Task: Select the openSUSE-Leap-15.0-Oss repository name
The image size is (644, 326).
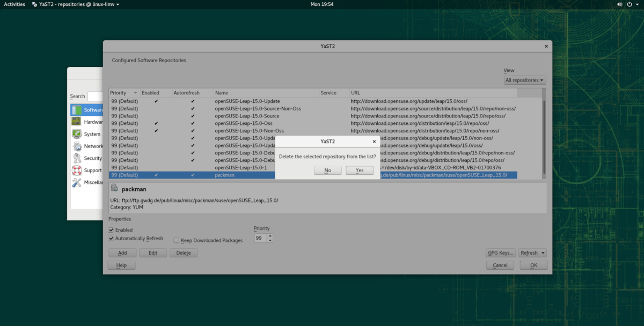Action: point(244,123)
